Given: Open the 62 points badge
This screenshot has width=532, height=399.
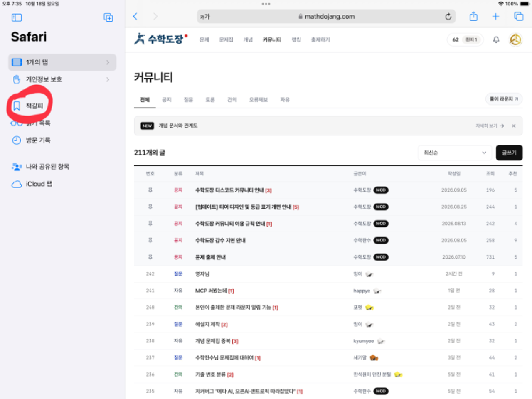Looking at the screenshot, I should coord(465,40).
